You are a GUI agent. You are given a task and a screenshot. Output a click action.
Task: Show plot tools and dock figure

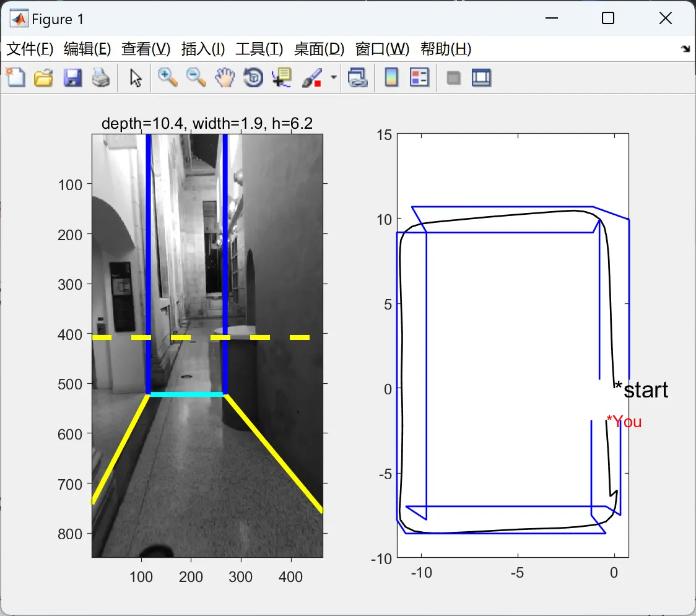(481, 78)
